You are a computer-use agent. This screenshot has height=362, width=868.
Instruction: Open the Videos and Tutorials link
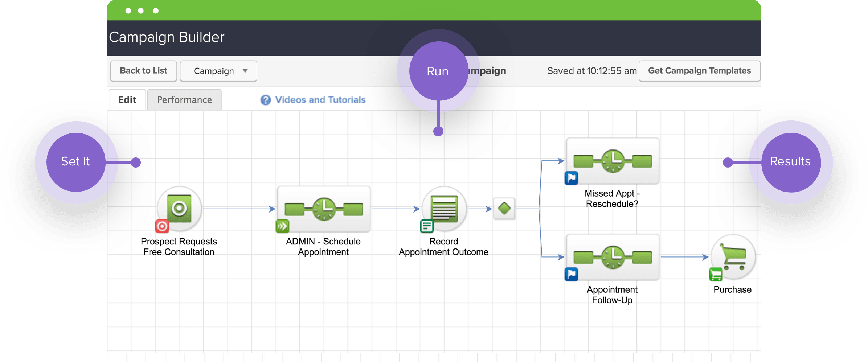[320, 100]
